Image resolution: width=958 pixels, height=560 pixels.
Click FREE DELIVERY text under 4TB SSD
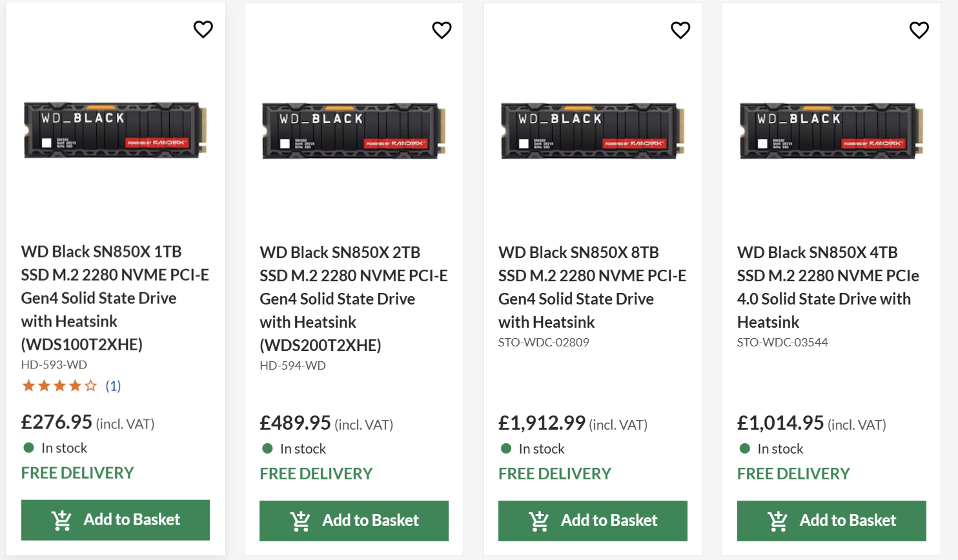[x=793, y=474]
